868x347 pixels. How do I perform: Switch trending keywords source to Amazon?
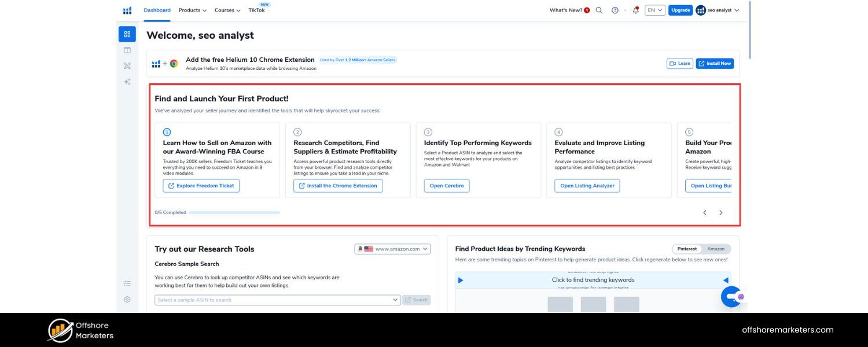coord(716,249)
